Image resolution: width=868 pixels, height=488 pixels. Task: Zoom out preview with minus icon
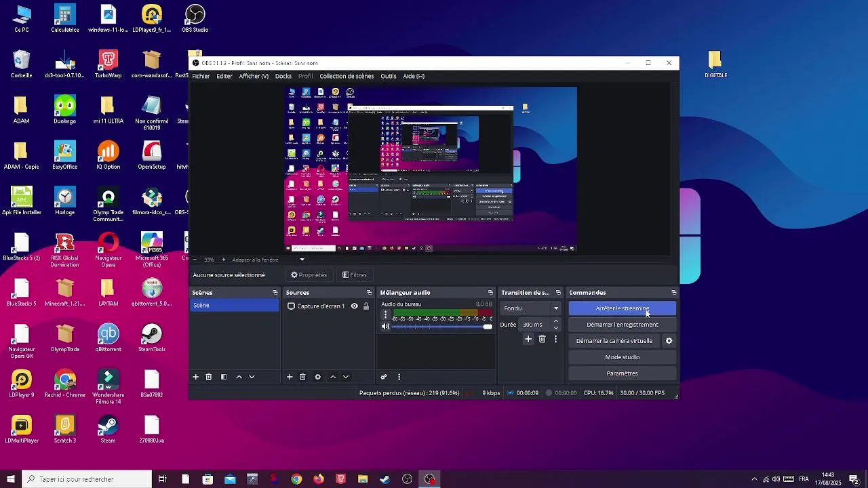195,260
